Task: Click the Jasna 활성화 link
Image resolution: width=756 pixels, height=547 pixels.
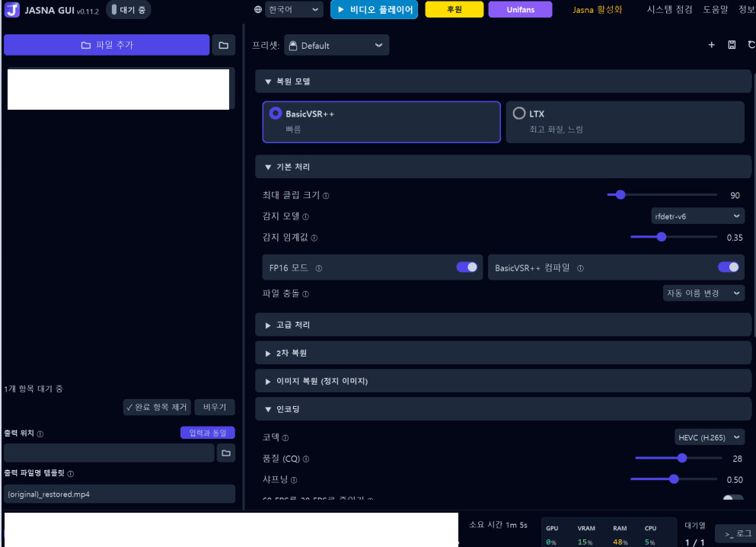Action: tap(598, 10)
